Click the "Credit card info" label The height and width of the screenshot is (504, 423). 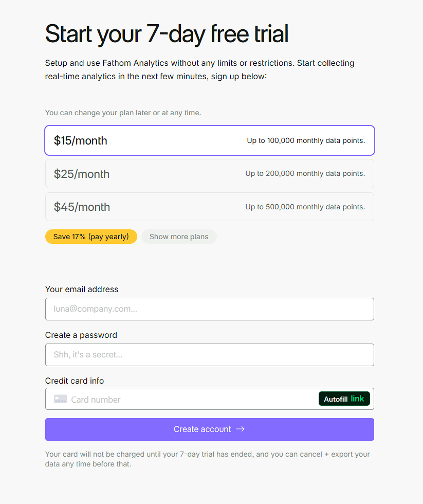tap(75, 381)
